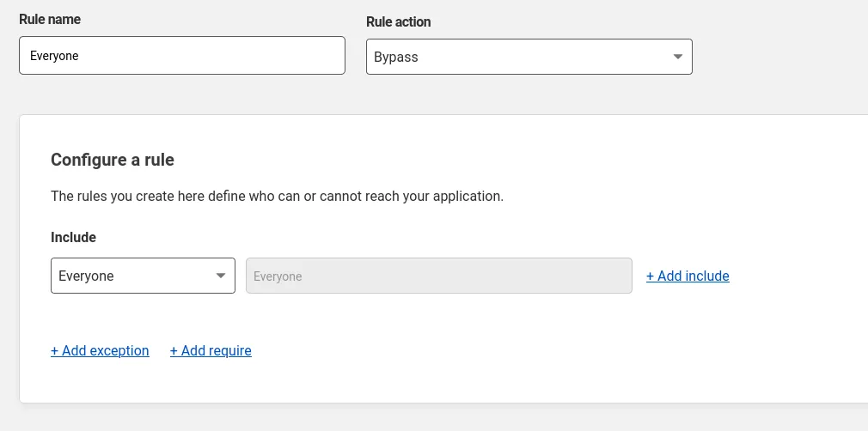Click the + Add require link
868x431 pixels.
(x=211, y=350)
